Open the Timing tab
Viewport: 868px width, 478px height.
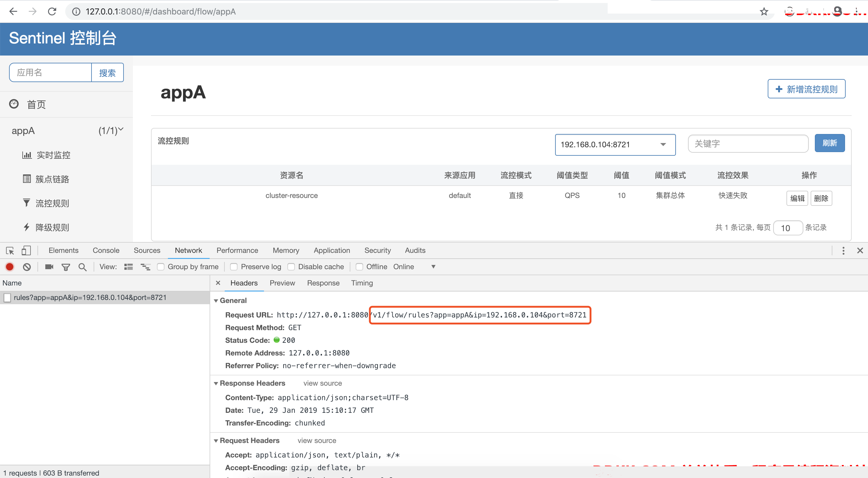click(362, 283)
